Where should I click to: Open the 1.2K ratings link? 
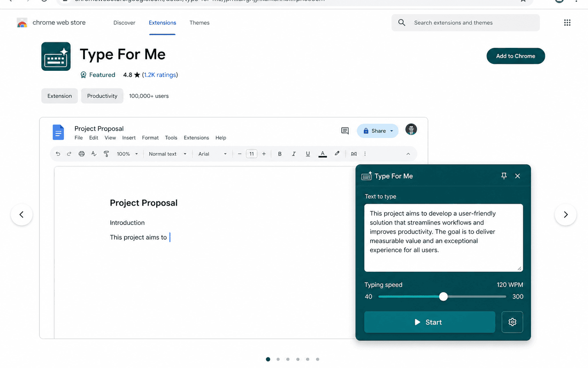[160, 75]
